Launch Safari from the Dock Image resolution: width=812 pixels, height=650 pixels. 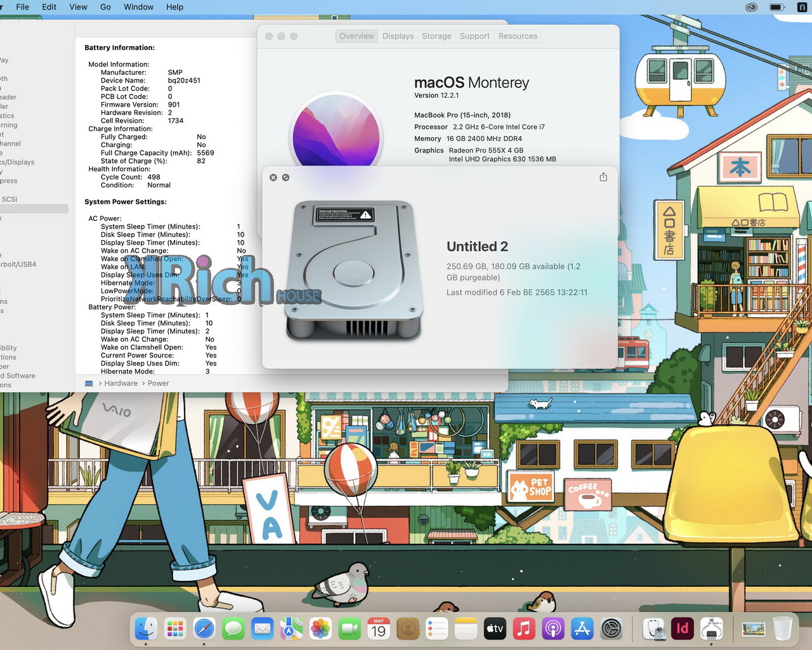pos(204,629)
